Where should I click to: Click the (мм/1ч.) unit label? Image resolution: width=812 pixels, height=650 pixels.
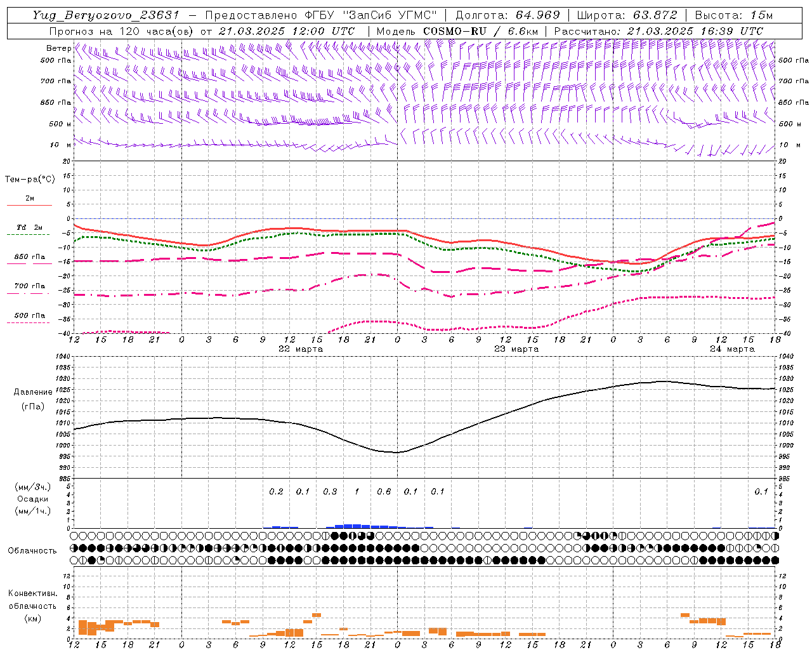[x=32, y=511]
